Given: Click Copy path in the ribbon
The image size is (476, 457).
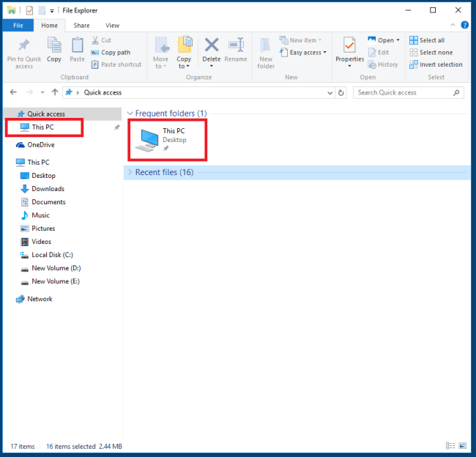Looking at the screenshot, I should click(x=111, y=53).
